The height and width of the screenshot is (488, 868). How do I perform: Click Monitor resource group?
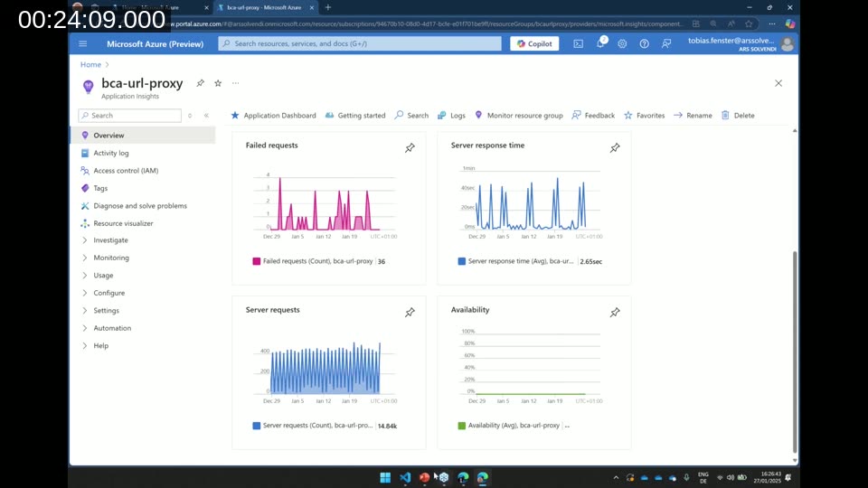(519, 115)
